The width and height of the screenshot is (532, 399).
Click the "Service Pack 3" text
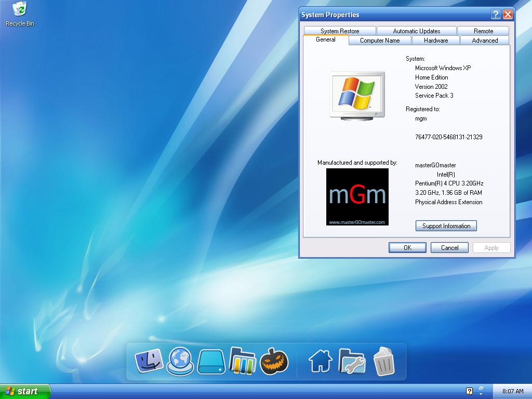coord(434,96)
